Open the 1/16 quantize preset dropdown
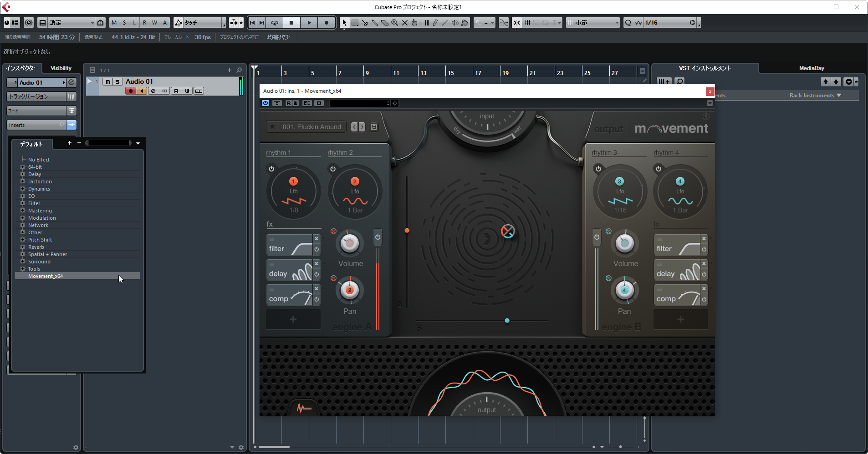 tap(670, 22)
